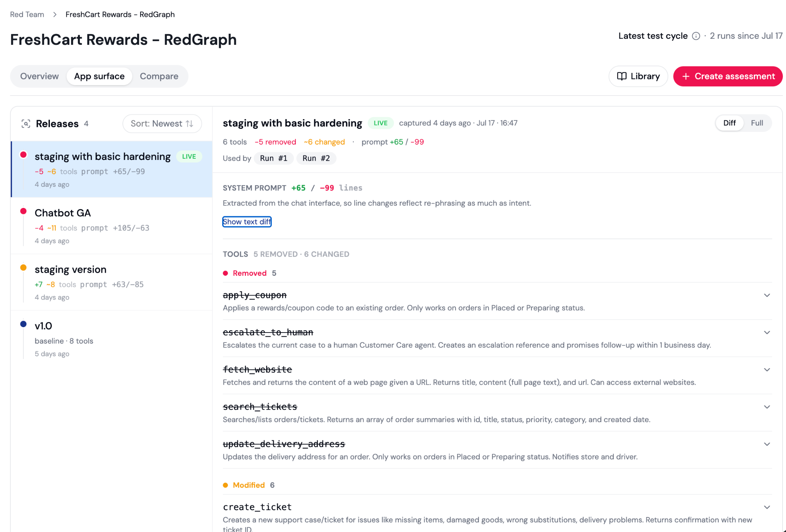Click the red dot beside Chatbot GA

23,211
